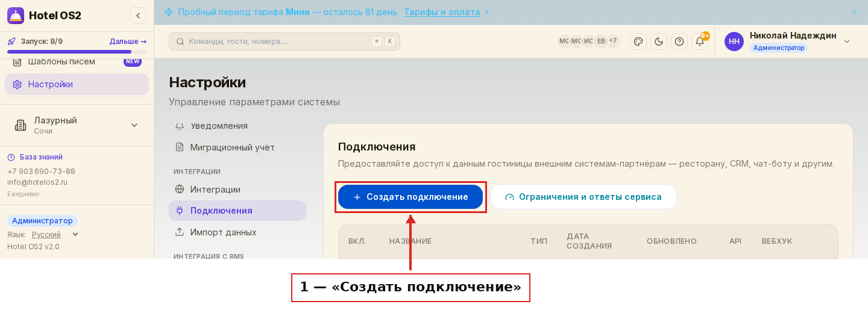Open the Русский language dropdown

pyautogui.click(x=55, y=235)
